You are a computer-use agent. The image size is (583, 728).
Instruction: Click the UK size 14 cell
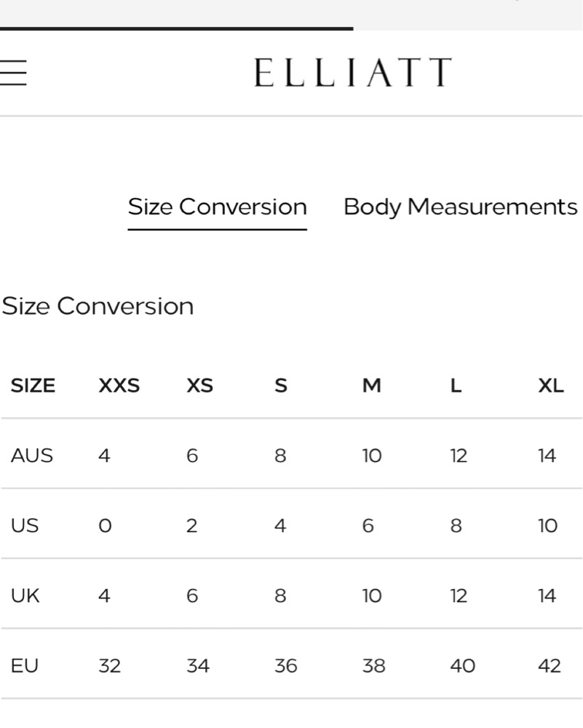coord(547,596)
